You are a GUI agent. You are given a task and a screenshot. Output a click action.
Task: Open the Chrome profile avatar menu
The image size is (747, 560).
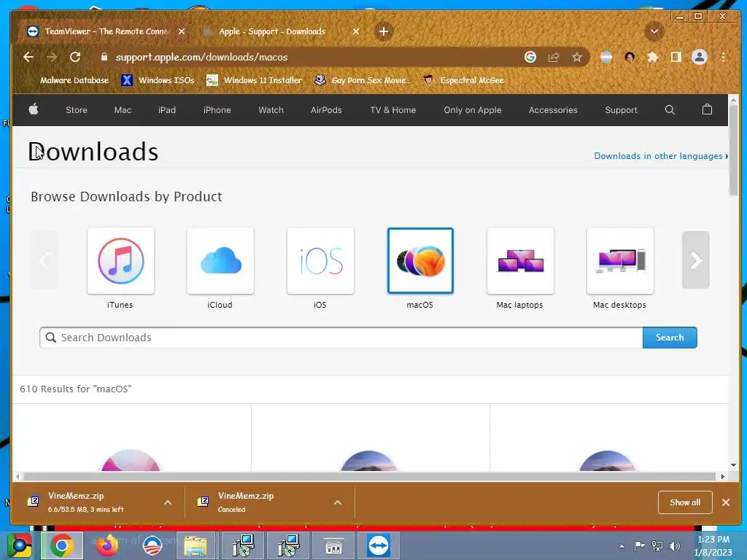click(x=700, y=57)
